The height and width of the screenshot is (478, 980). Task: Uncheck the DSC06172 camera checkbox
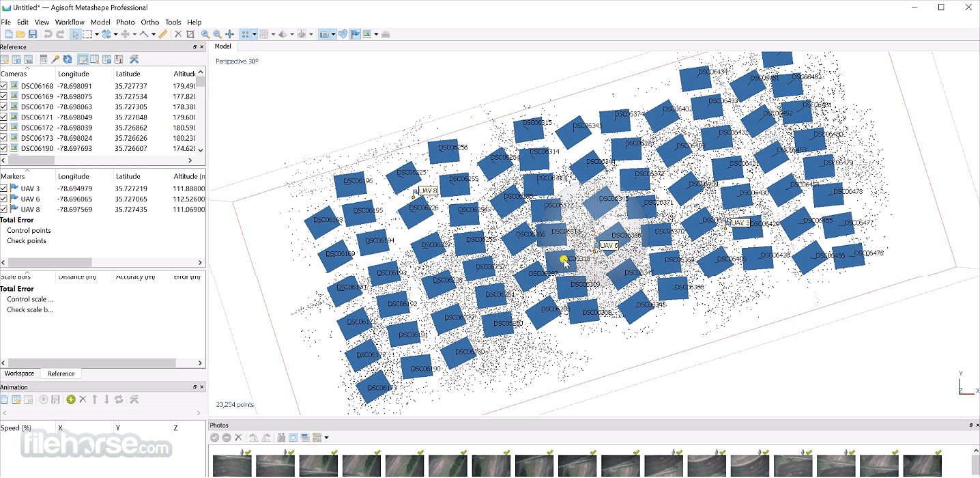(4, 128)
